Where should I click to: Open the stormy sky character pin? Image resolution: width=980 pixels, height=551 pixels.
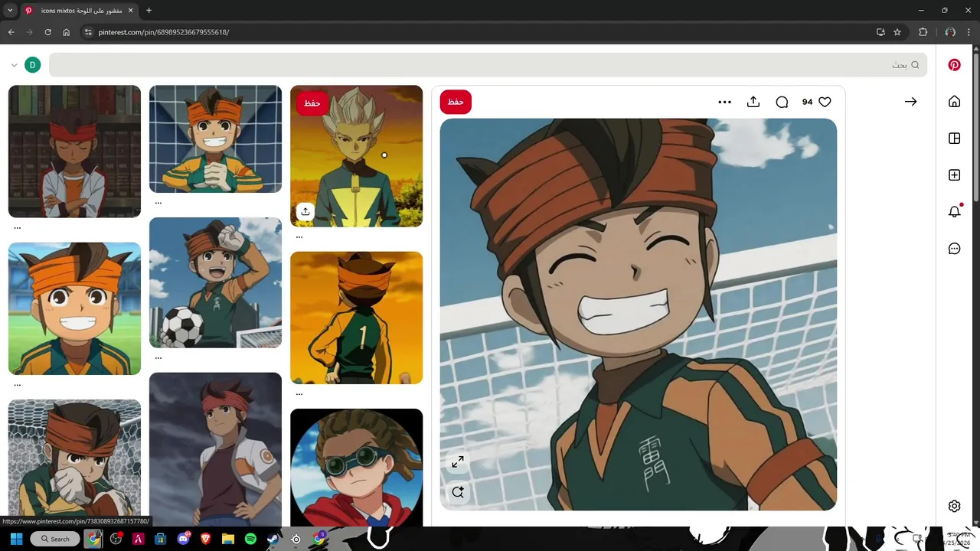click(215, 449)
